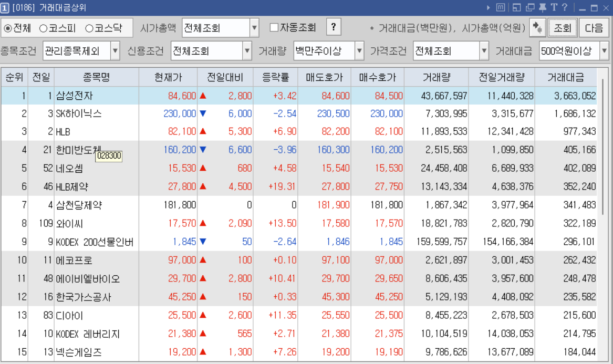
Task: Click the 조회 button
Action: pos(563,28)
